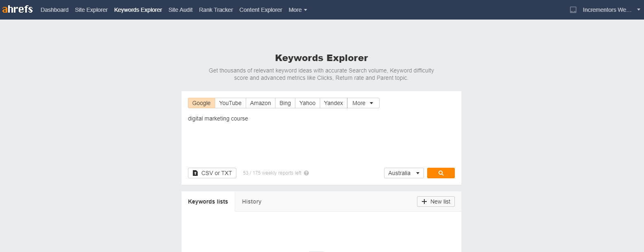Open Content Explorer

(261, 10)
